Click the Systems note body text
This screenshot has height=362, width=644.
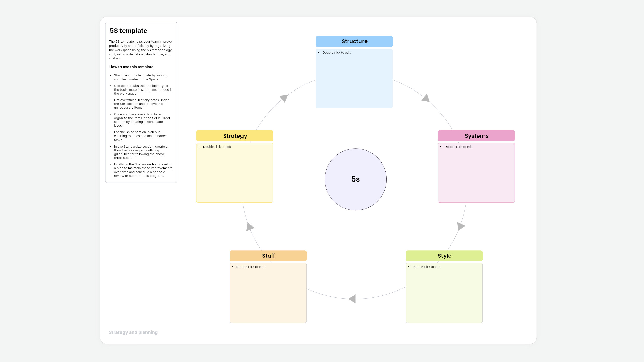tap(458, 147)
